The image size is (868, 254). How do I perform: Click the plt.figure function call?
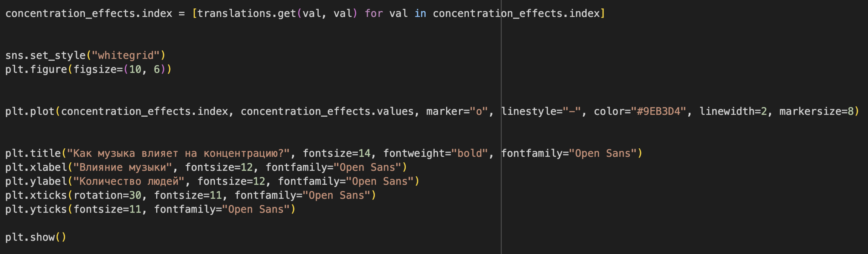point(36,69)
